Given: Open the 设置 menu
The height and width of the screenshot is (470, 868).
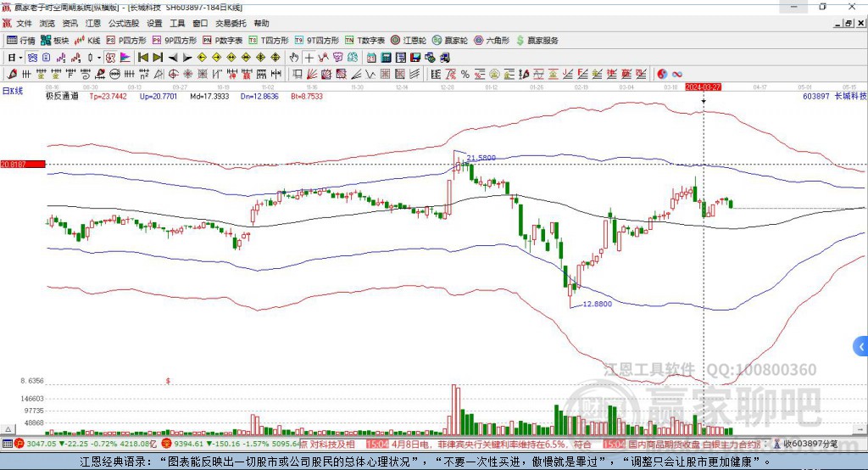Looking at the screenshot, I should coord(154,23).
